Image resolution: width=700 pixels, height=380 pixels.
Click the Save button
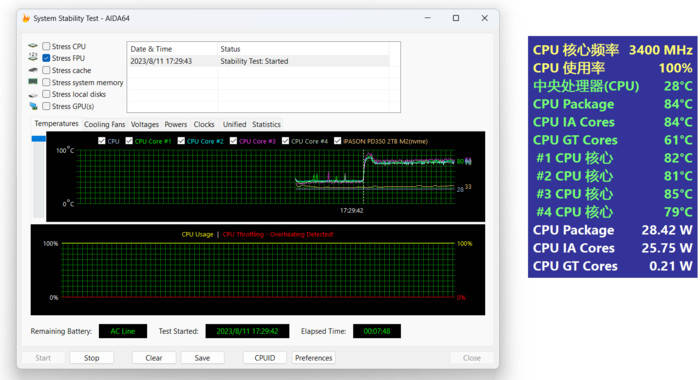(202, 358)
